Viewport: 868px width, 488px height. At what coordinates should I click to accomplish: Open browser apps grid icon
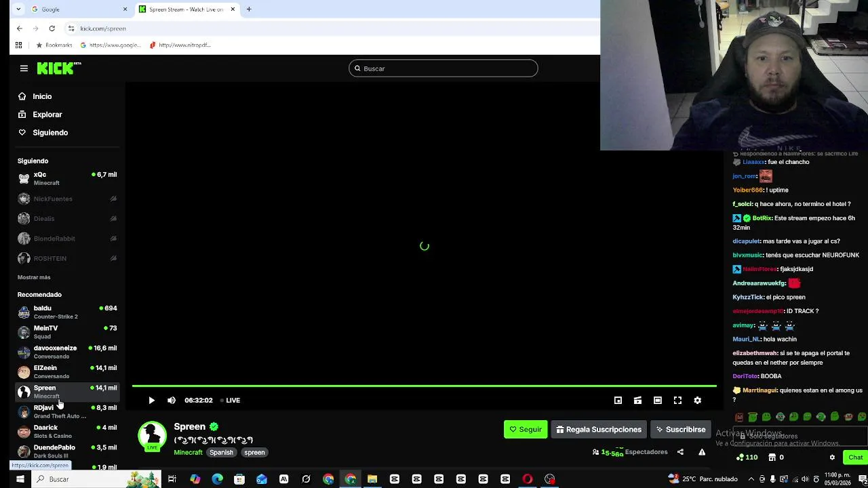(x=18, y=45)
